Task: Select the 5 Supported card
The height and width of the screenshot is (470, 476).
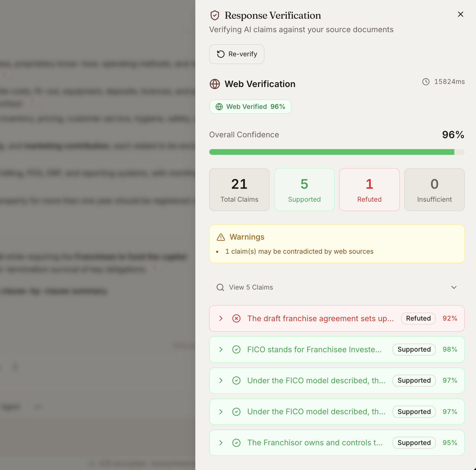Action: point(304,190)
